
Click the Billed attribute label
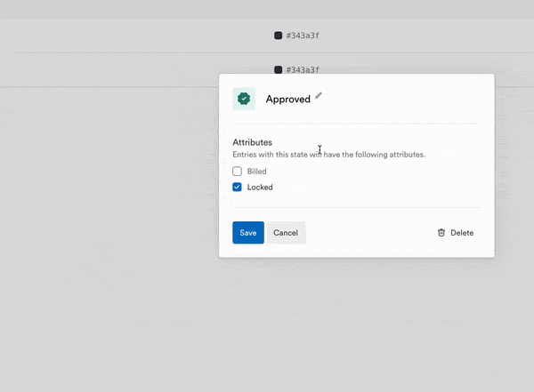256,171
